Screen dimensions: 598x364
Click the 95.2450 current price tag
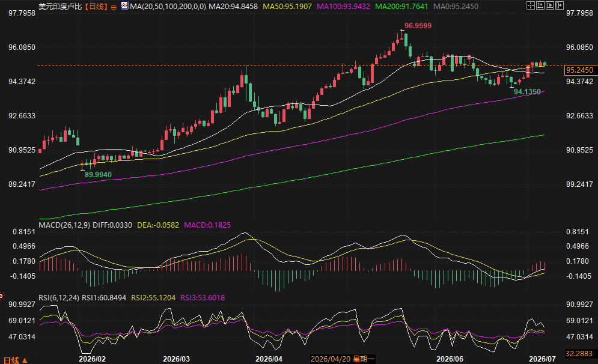coord(580,70)
